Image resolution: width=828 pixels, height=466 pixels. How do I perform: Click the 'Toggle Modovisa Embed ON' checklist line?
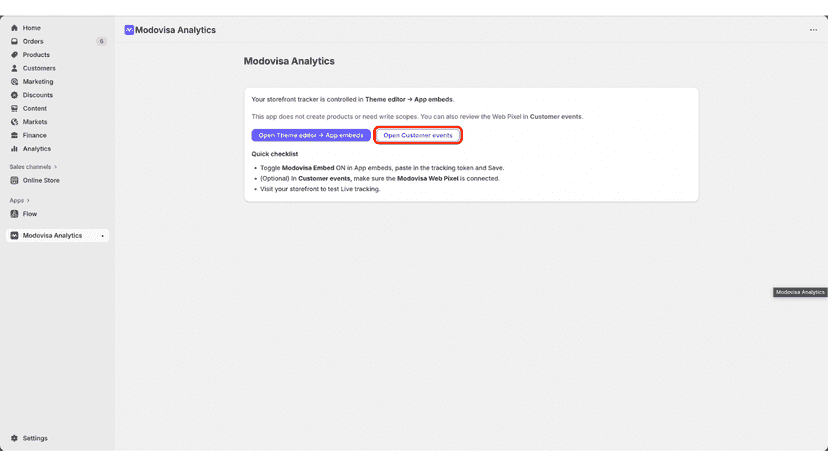(382, 168)
